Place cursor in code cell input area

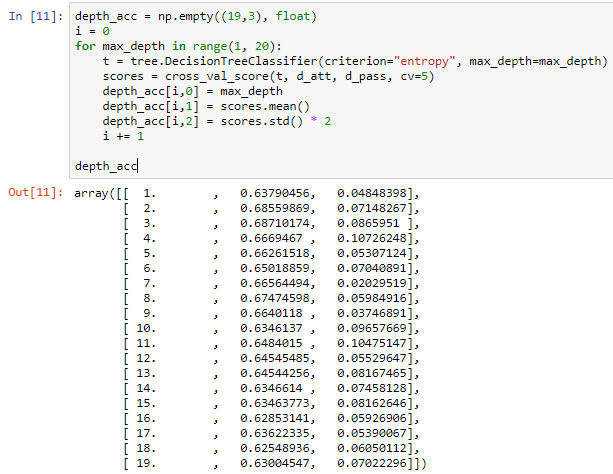point(341,91)
